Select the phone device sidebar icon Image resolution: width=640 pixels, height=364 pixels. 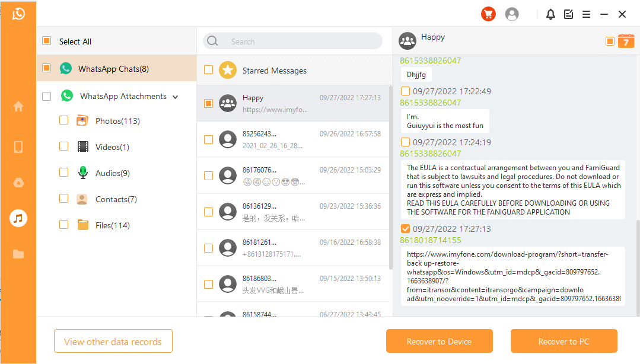tap(18, 147)
